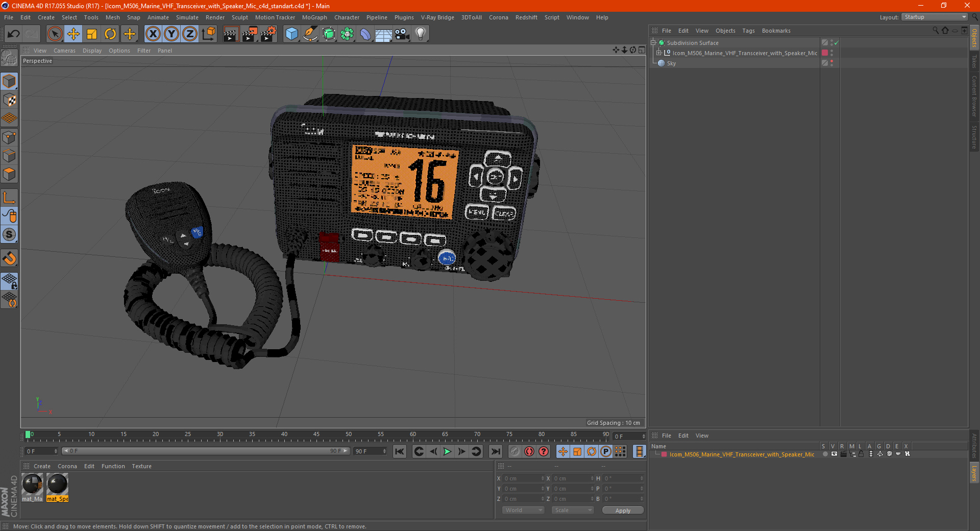Select the Live Selection tool

(x=55, y=34)
